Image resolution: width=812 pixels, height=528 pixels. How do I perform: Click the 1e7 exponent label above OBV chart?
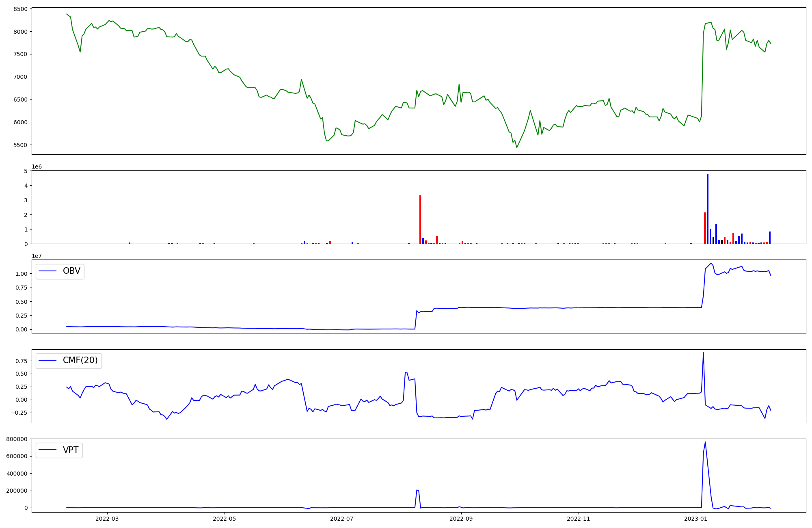37,256
